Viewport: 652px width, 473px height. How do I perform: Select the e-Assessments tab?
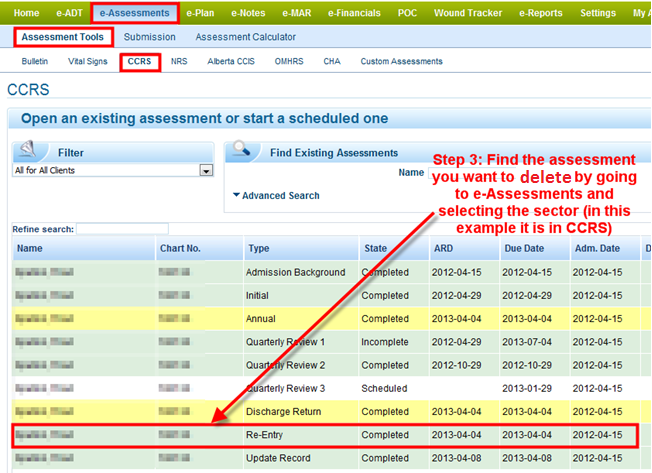(x=134, y=13)
